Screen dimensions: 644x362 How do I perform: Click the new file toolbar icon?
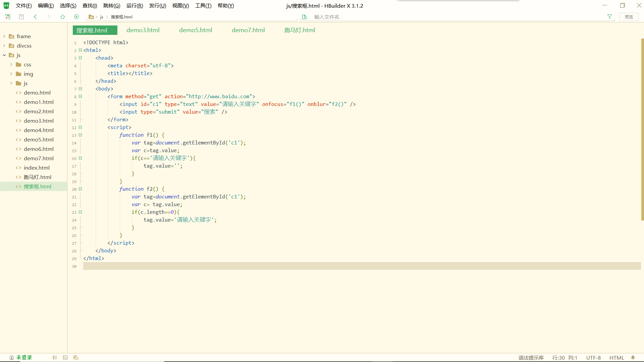click(8, 17)
